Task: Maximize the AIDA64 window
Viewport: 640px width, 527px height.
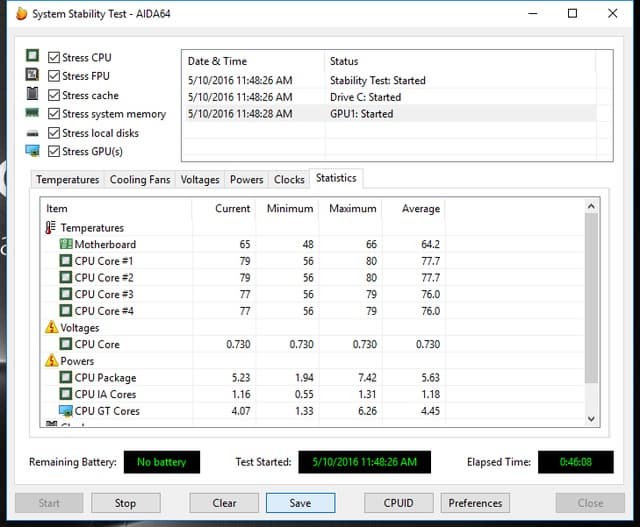Action: (x=572, y=13)
